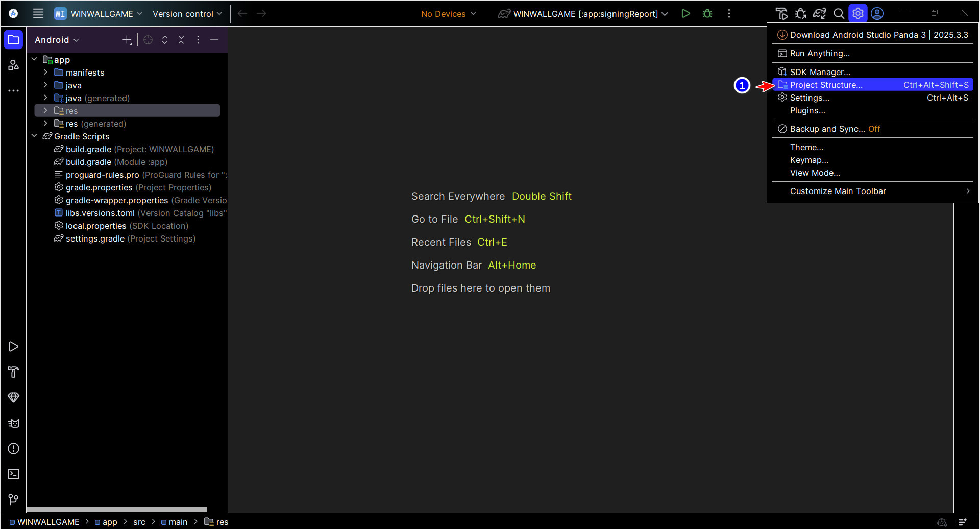Choose Project Structure from the menu
Image resolution: width=980 pixels, height=529 pixels.
click(x=826, y=85)
